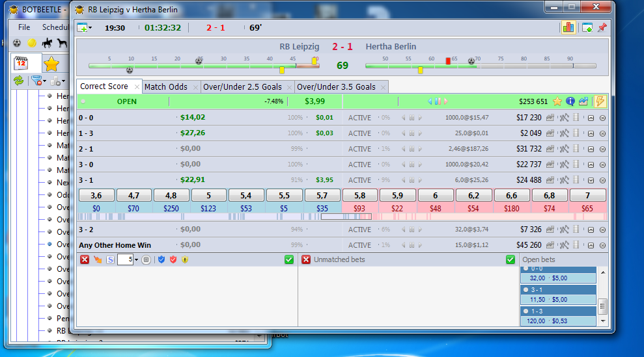
Task: Toggle the lightning bolt quick-bet button
Action: [600, 101]
